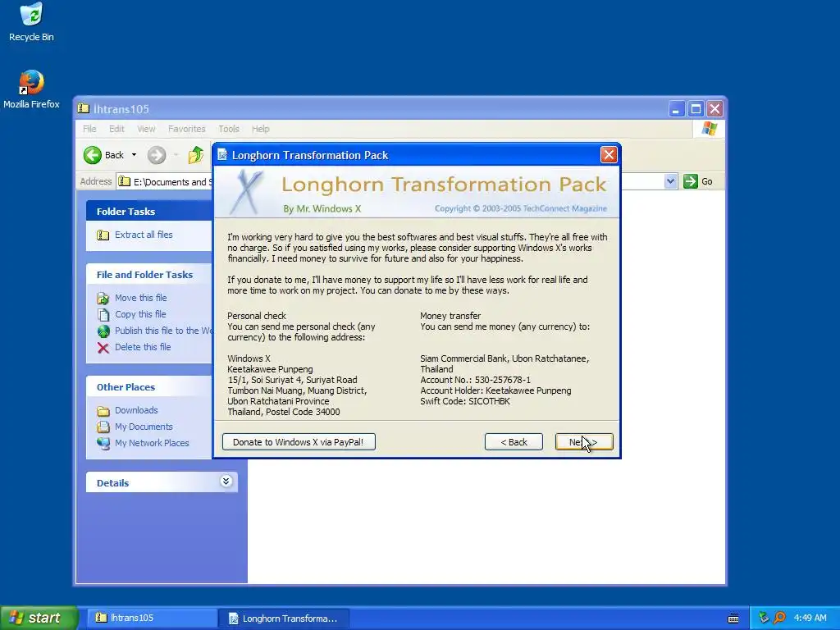Open the Favorites menu
This screenshot has width=840, height=630.
coord(186,129)
